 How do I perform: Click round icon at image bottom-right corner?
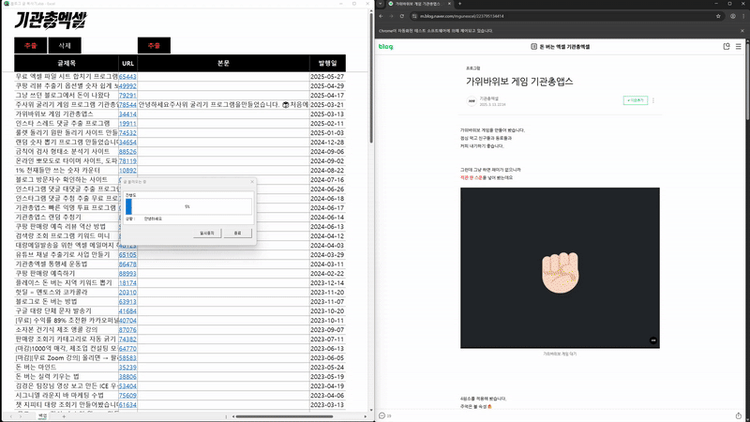pyautogui.click(x=653, y=341)
